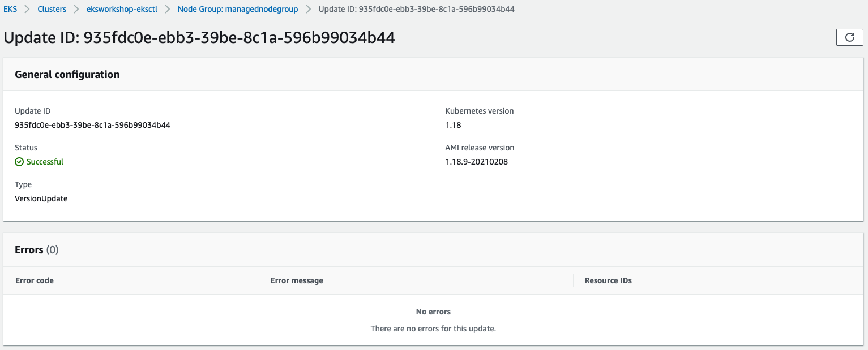The width and height of the screenshot is (868, 350).
Task: Click the chevron after Node Group breadcrumb
Action: 309,10
